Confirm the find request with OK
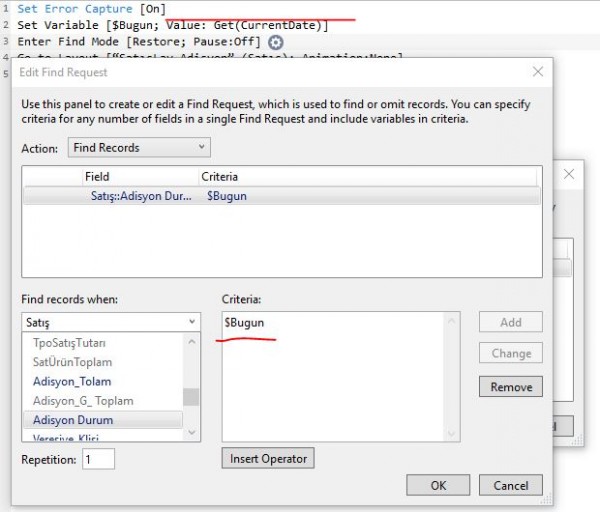The image size is (600, 512). pos(438,485)
